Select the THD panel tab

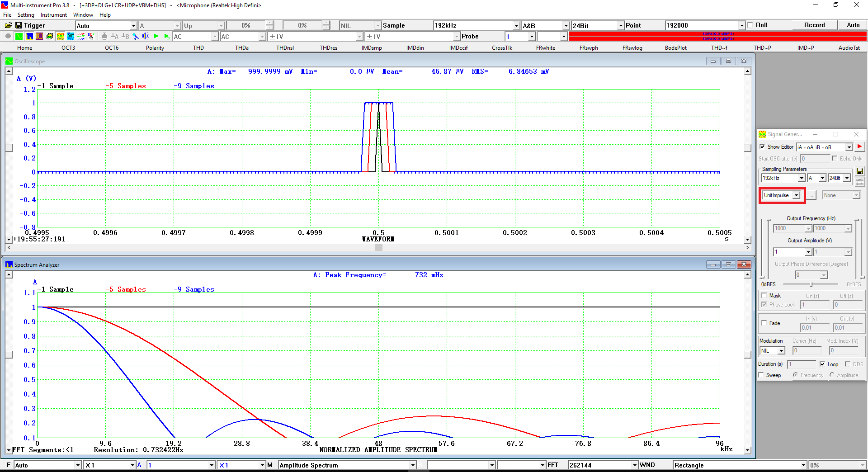[x=198, y=47]
